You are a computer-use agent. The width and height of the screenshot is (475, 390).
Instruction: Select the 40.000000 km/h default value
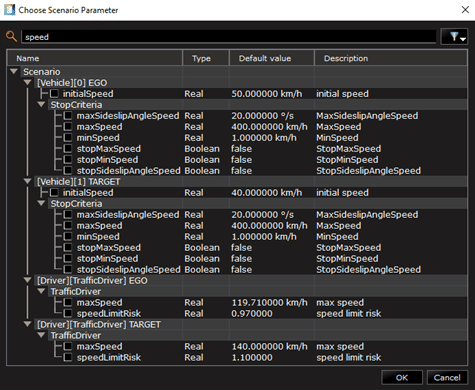tap(267, 193)
